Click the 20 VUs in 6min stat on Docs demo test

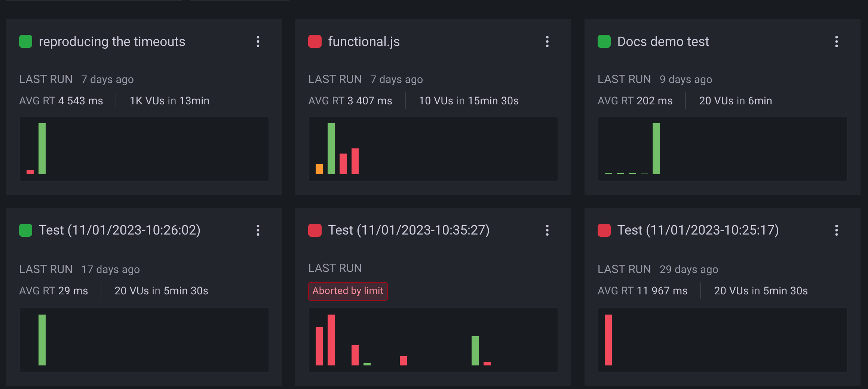[x=735, y=101]
